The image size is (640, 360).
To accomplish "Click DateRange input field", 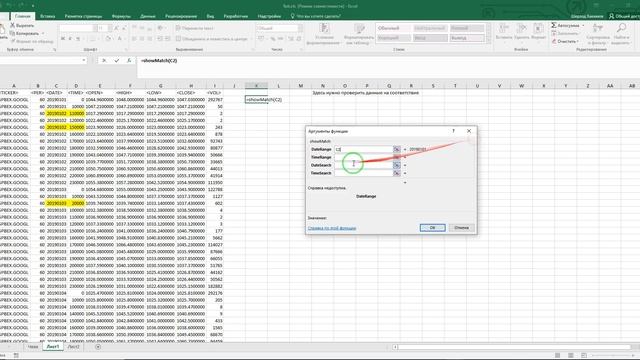I will point(363,149).
